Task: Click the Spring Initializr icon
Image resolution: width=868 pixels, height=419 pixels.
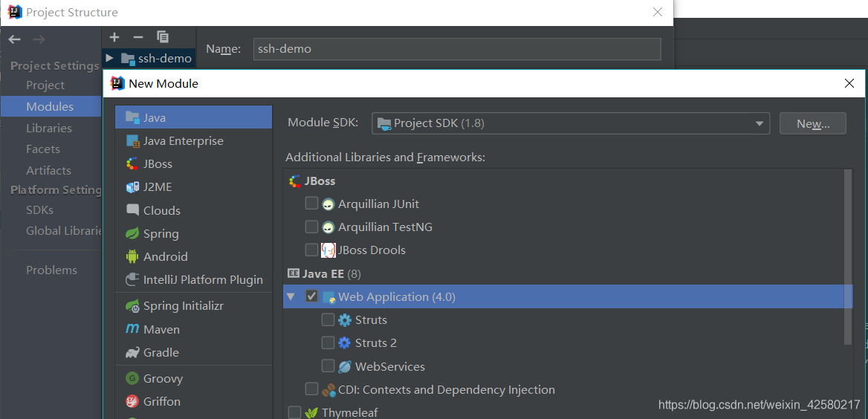Action: coord(132,305)
